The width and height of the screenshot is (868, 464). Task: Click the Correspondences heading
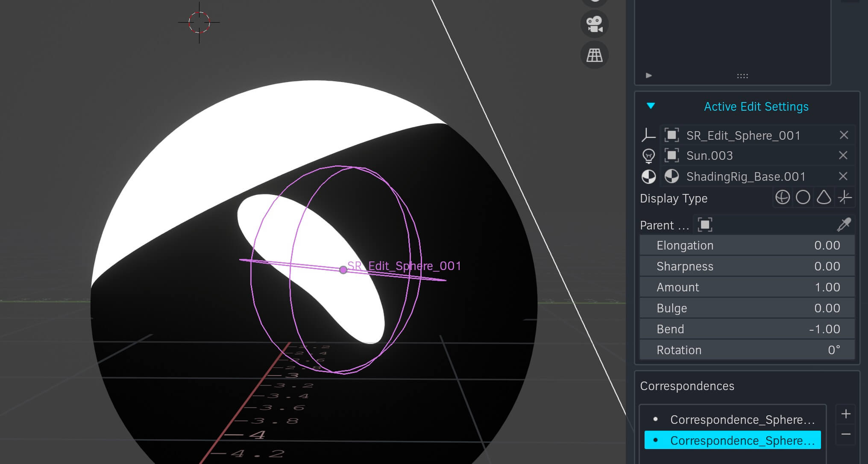687,386
